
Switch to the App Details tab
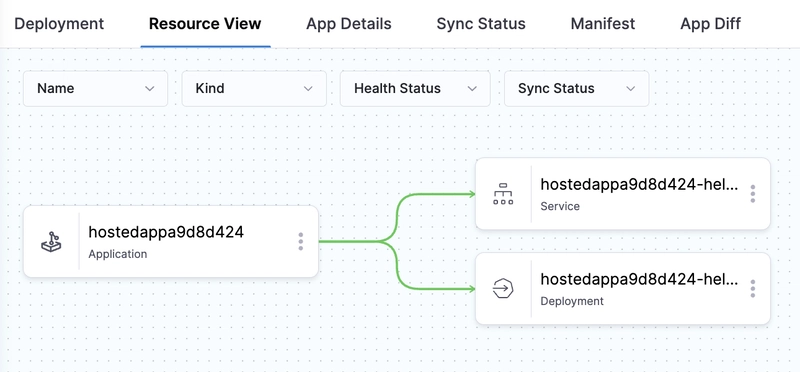tap(348, 23)
